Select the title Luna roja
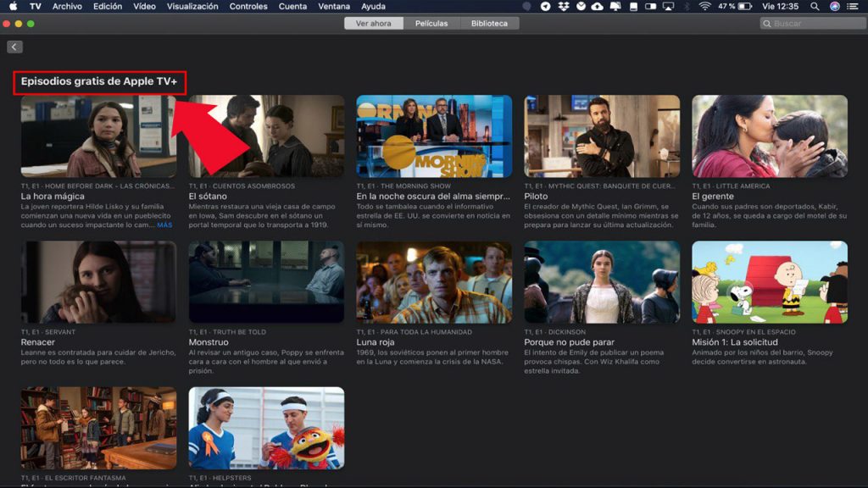Image resolution: width=868 pixels, height=488 pixels. tap(376, 342)
